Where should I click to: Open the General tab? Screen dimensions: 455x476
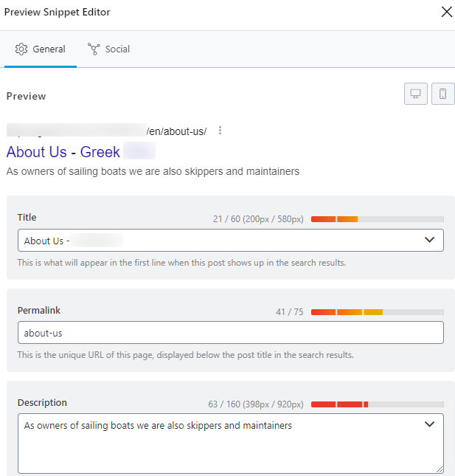click(x=41, y=49)
